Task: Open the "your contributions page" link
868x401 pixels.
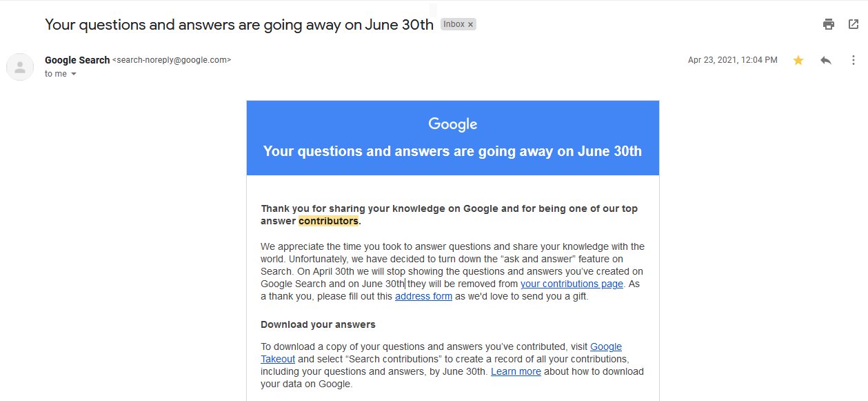Action: [x=572, y=284]
